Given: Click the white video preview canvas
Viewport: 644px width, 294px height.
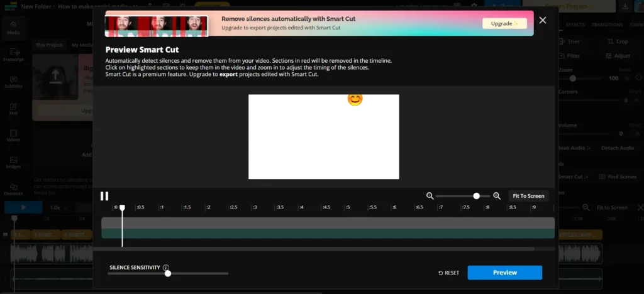Looking at the screenshot, I should 324,137.
